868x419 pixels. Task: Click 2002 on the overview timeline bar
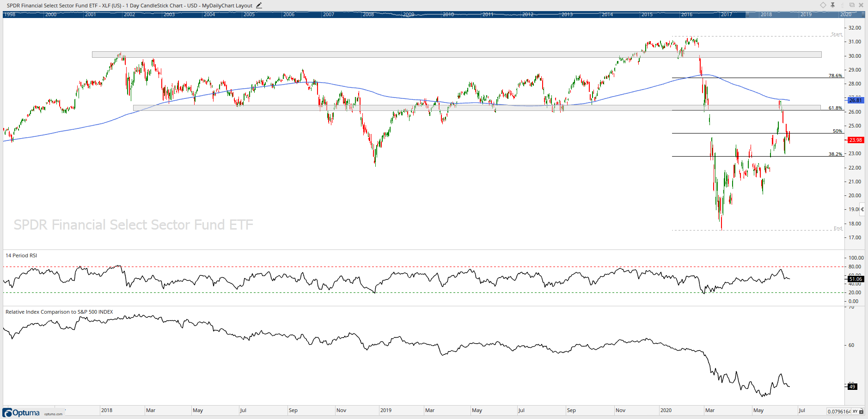[x=129, y=15]
